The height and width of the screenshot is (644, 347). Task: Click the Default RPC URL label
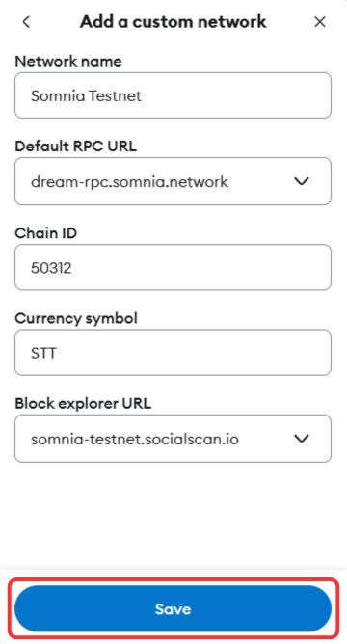coord(76,147)
